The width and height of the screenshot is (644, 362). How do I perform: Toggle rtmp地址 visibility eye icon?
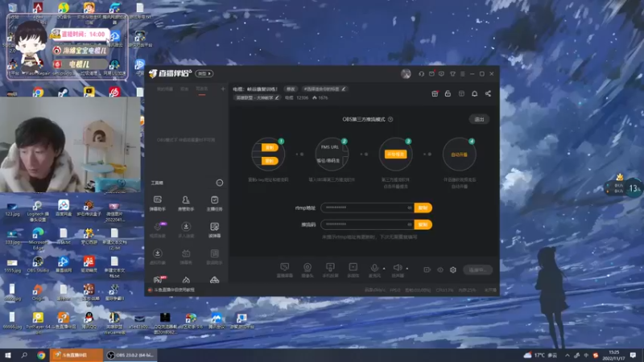click(410, 208)
